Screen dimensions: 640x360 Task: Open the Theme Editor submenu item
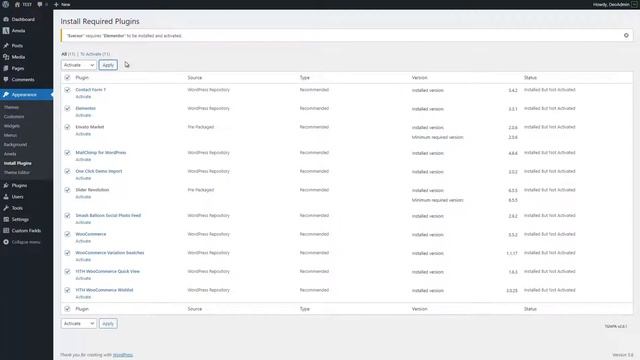coord(17,173)
